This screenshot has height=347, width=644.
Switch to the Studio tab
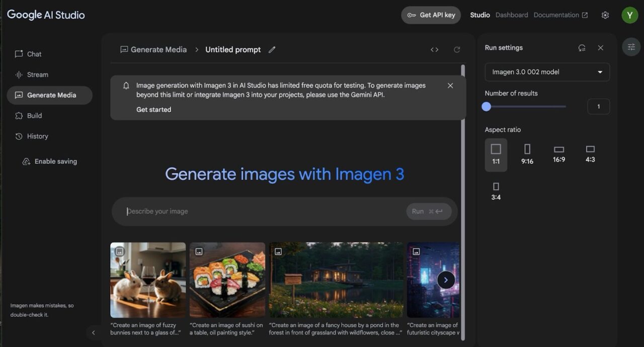tap(480, 15)
